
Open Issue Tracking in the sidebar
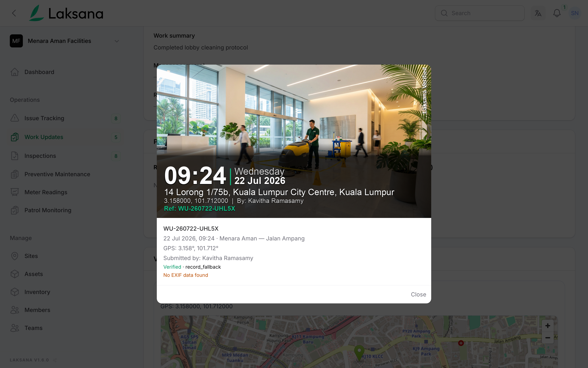click(x=45, y=118)
